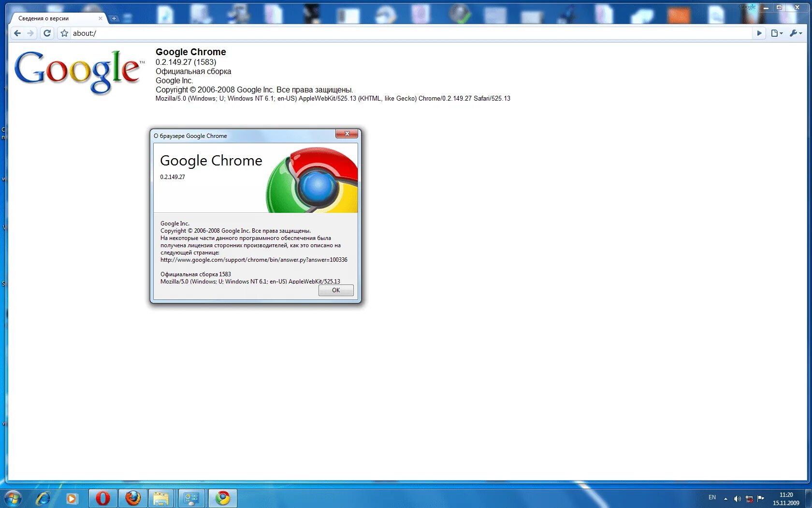
Task: Open the page control menu
Action: click(777, 33)
